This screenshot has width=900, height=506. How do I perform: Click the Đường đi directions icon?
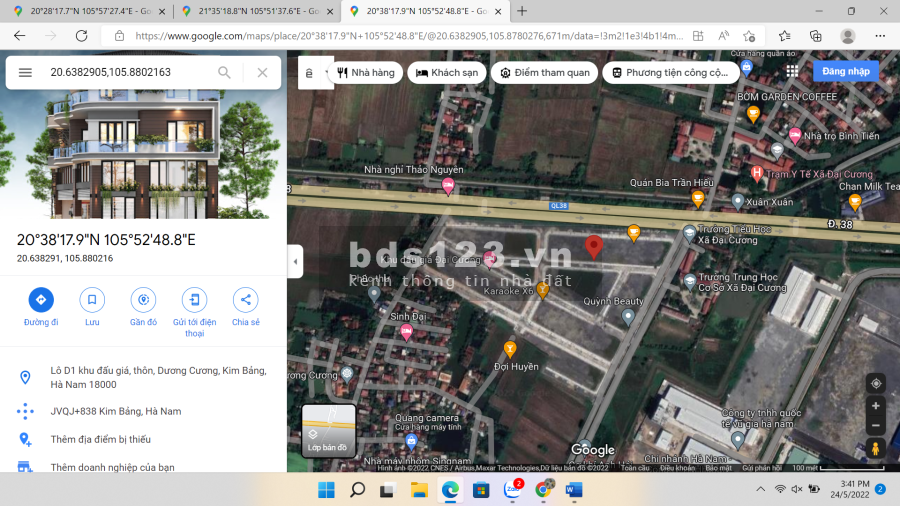[x=41, y=299]
